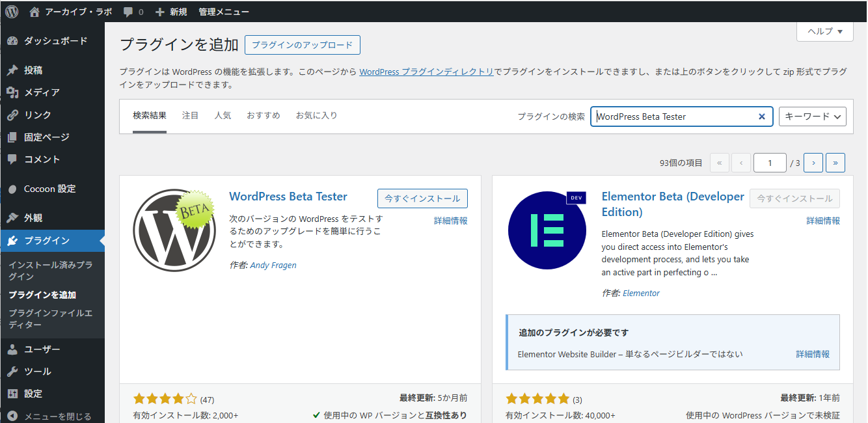
Task: Click the WordPress logo in admin bar
Action: 12,11
